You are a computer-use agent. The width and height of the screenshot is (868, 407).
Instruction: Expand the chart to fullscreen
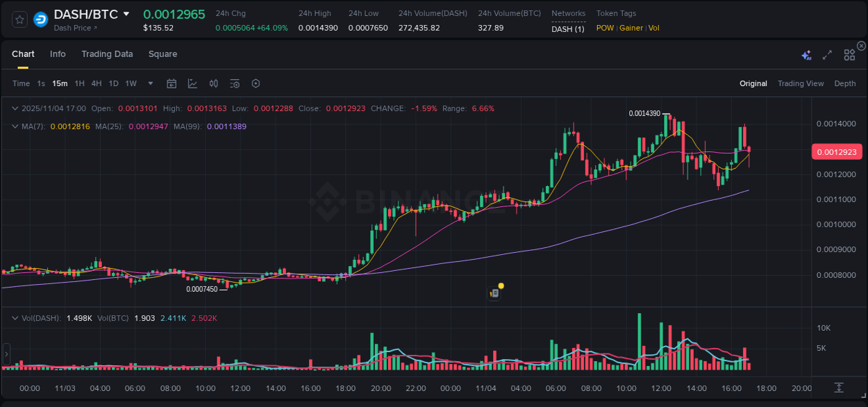tap(826, 55)
